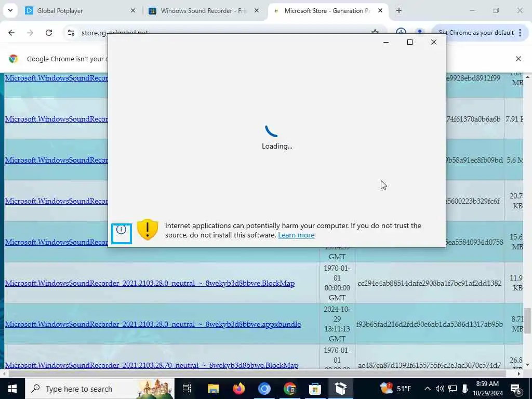Image resolution: width=532 pixels, height=399 pixels.
Task: Go back in Chrome
Action: 11,33
